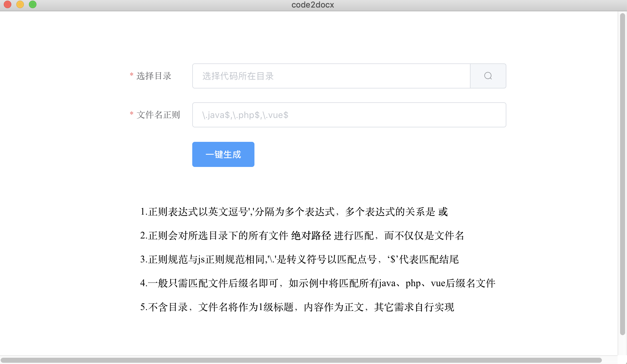This screenshot has width=627, height=364.
Task: Click the bold 或 word in first instruction
Action: point(443,212)
